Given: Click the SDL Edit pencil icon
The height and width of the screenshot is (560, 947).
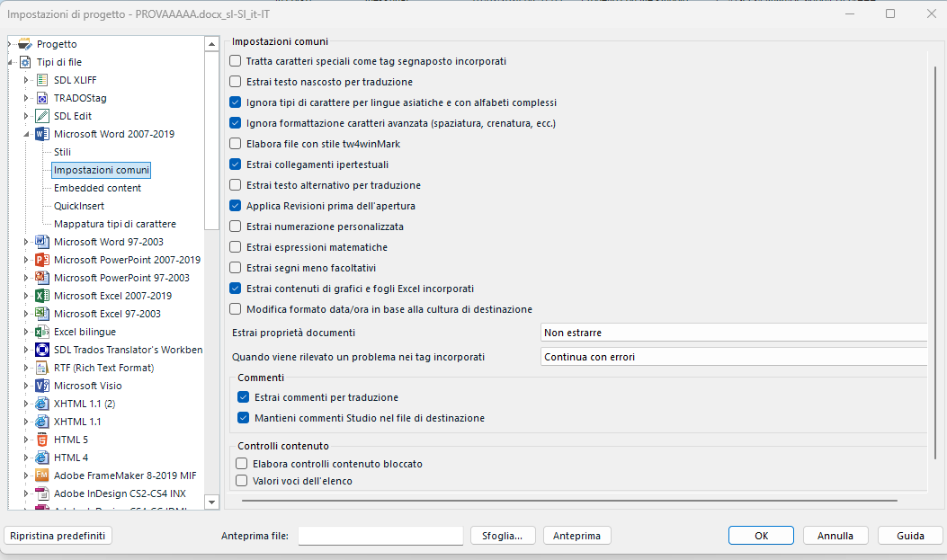Looking at the screenshot, I should [x=42, y=116].
